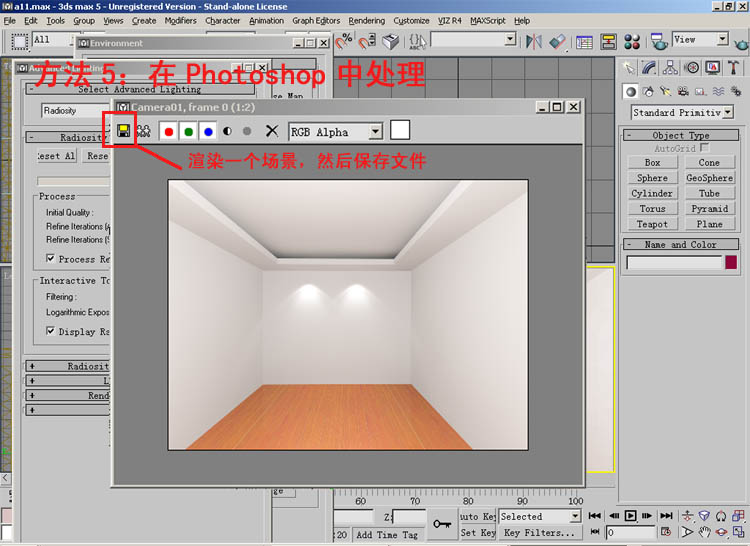The height and width of the screenshot is (546, 750).
Task: Click the Reset All button
Action: [x=56, y=156]
